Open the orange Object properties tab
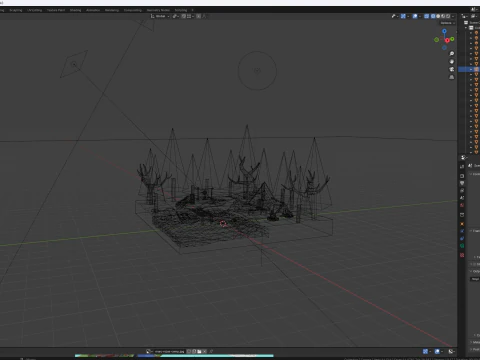Viewport: 480px width, 360px height. [x=462, y=224]
